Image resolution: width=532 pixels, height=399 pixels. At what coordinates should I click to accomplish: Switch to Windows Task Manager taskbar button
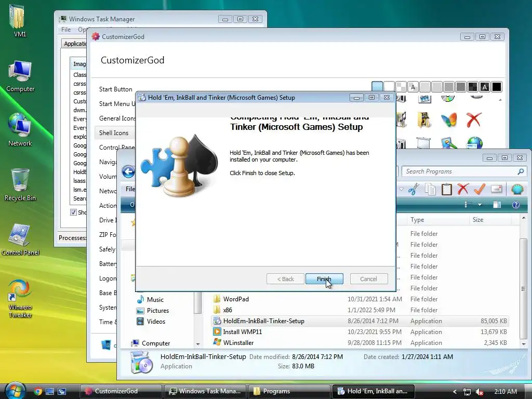pos(205,391)
